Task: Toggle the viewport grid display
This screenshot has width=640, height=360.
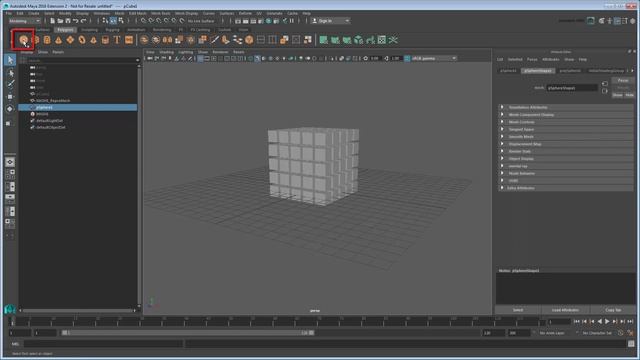Action: 200,58
